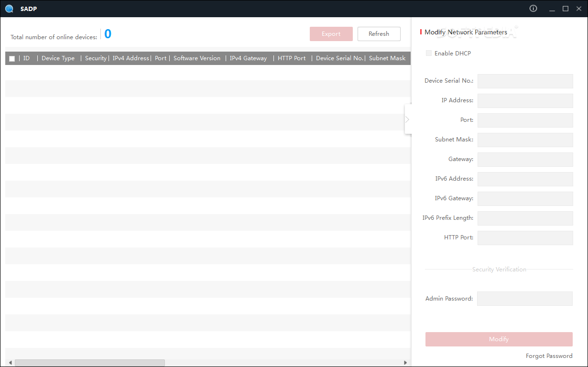Select the Subnet Mask input box

pos(525,140)
